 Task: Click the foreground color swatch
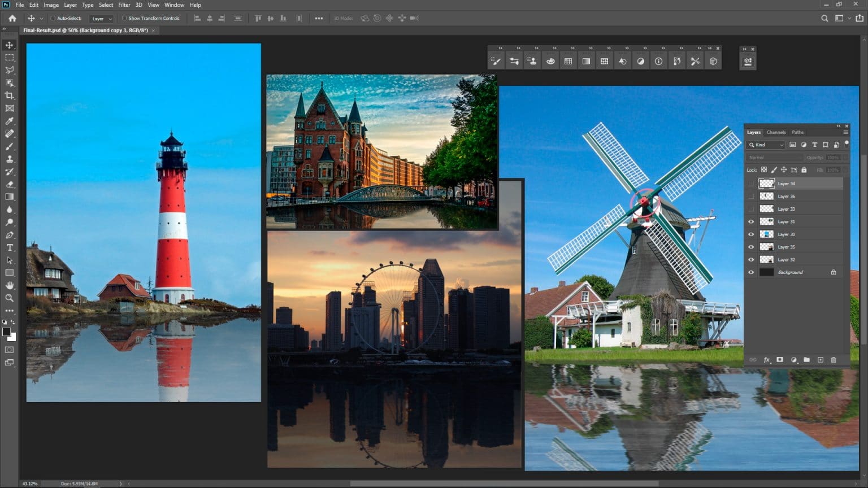[x=6, y=332]
